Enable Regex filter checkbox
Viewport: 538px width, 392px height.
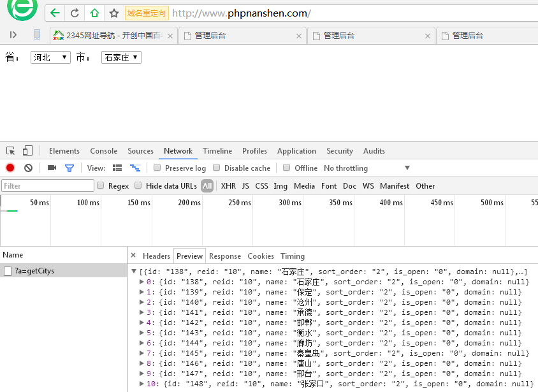point(101,185)
